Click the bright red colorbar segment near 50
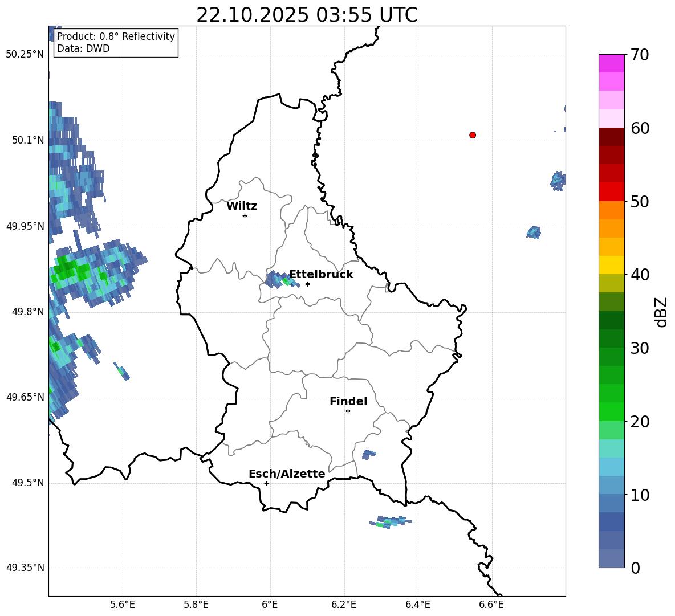This screenshot has width=675, height=616. (611, 192)
